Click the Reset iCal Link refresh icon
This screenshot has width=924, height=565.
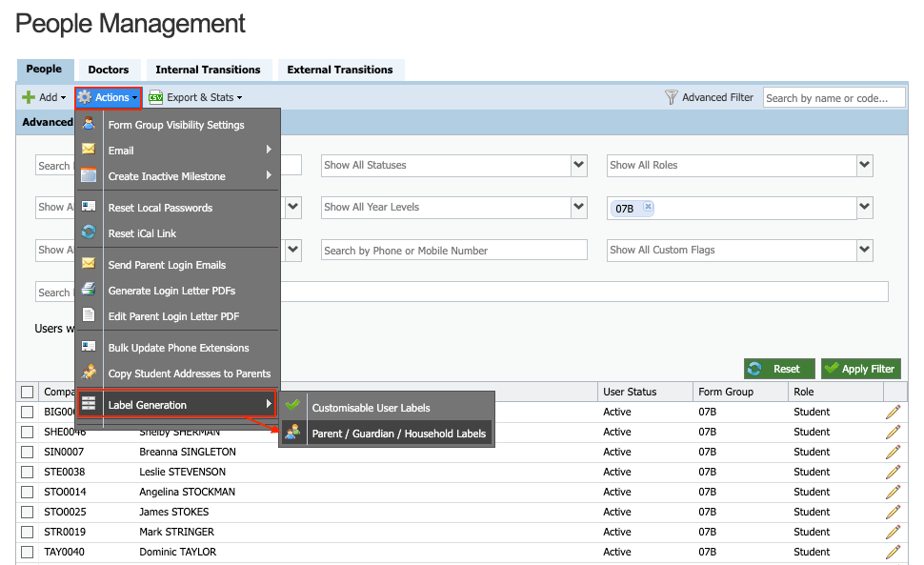[x=89, y=232]
